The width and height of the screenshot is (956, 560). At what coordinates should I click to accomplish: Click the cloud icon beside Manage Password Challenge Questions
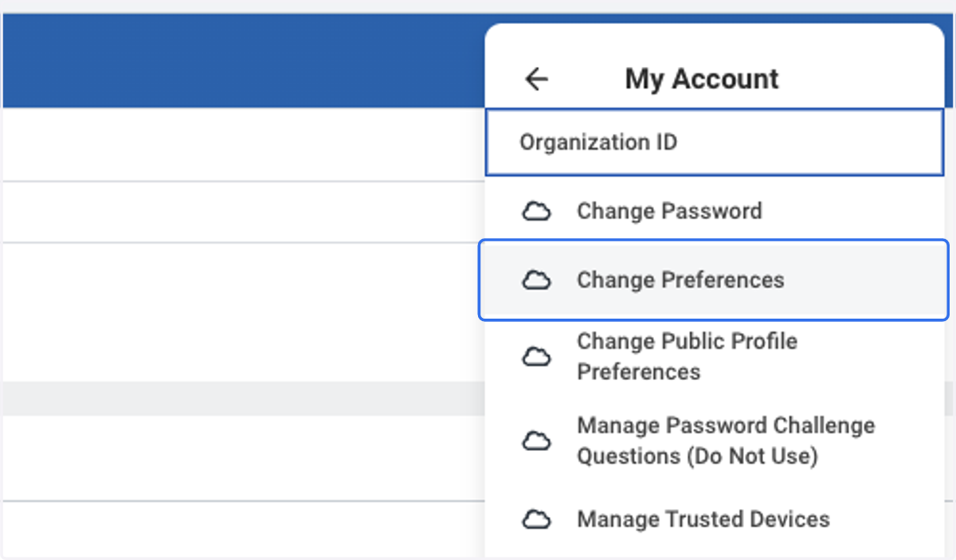coord(536,441)
